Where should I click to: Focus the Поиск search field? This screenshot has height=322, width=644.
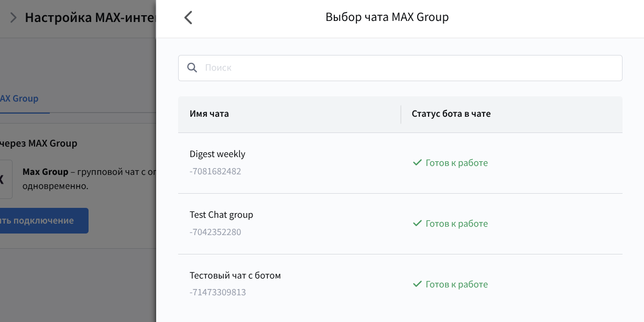pyautogui.click(x=409, y=68)
